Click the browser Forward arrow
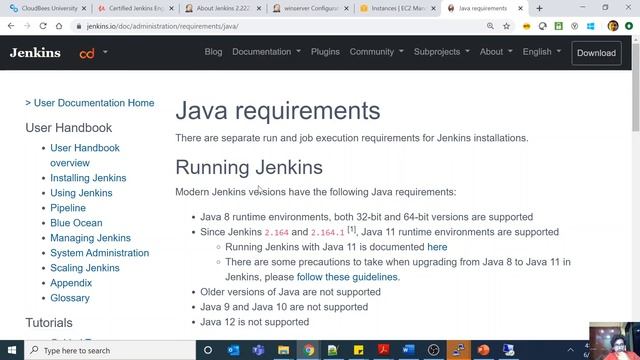 [x=27, y=26]
